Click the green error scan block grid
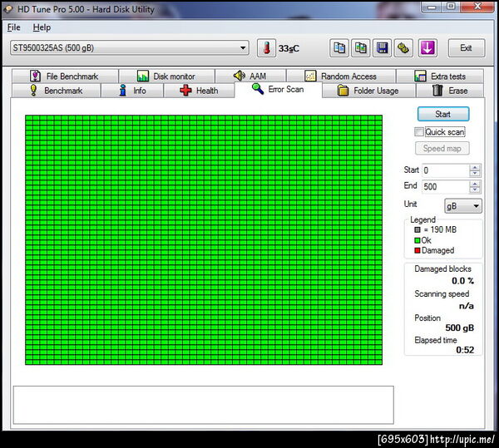This screenshot has height=448, width=499. tap(204, 240)
